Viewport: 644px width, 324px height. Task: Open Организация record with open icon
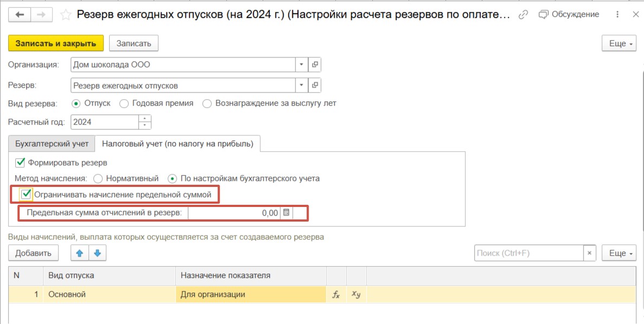pyautogui.click(x=315, y=65)
